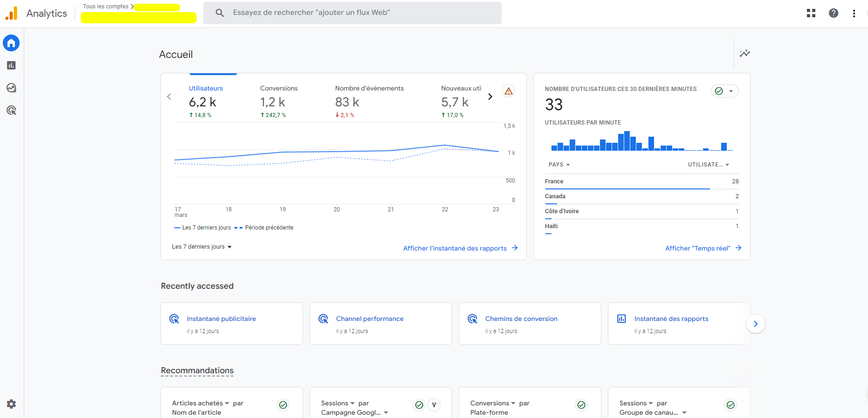Open the Groupe de canau... dimension dropdown
868x418 pixels.
point(653,412)
